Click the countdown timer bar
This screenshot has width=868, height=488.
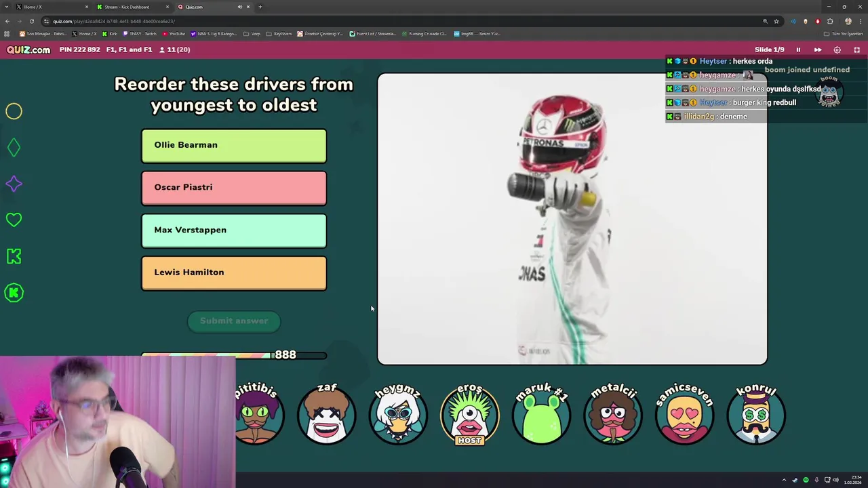pos(234,355)
